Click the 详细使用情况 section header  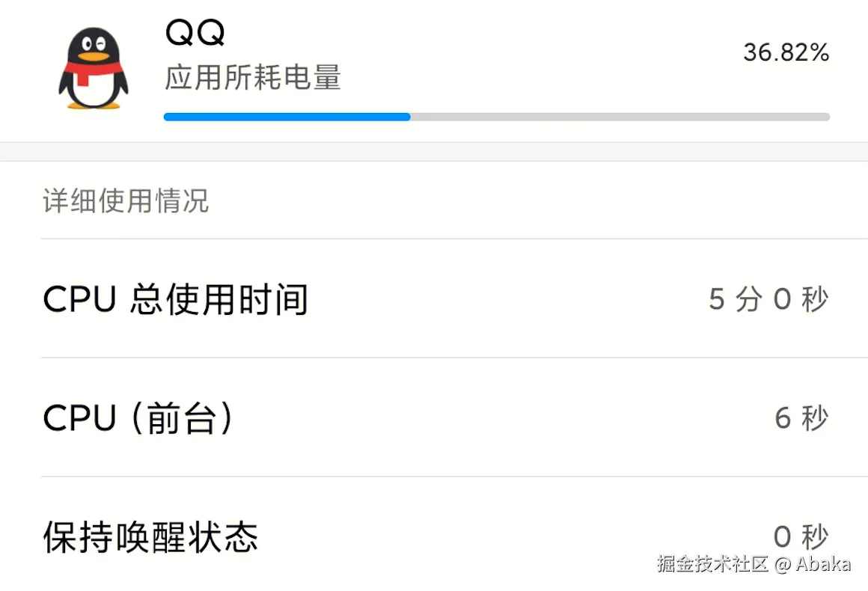tap(126, 201)
